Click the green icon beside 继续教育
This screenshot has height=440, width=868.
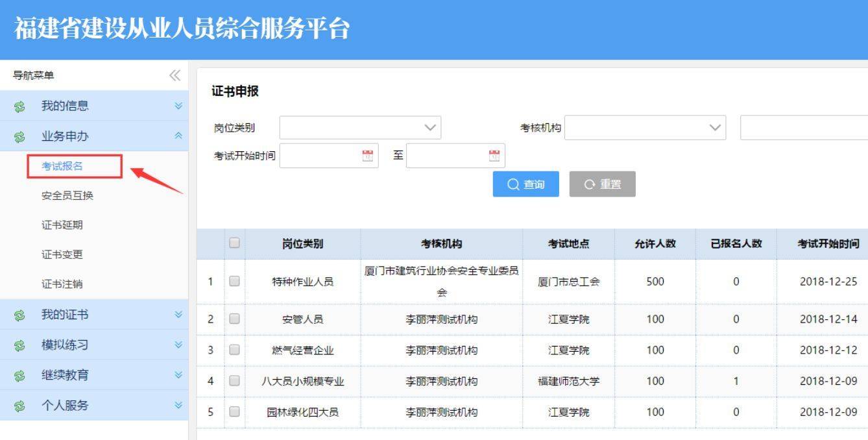19,375
